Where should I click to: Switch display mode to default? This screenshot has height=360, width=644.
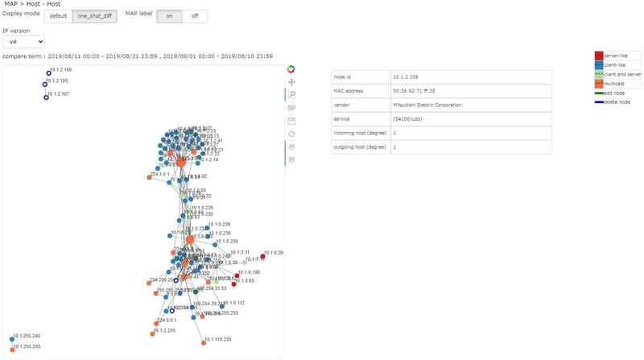[58, 16]
